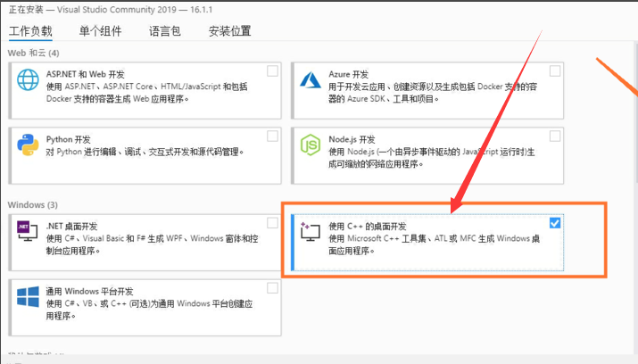Click the Windows (3) section heading

click(x=32, y=204)
